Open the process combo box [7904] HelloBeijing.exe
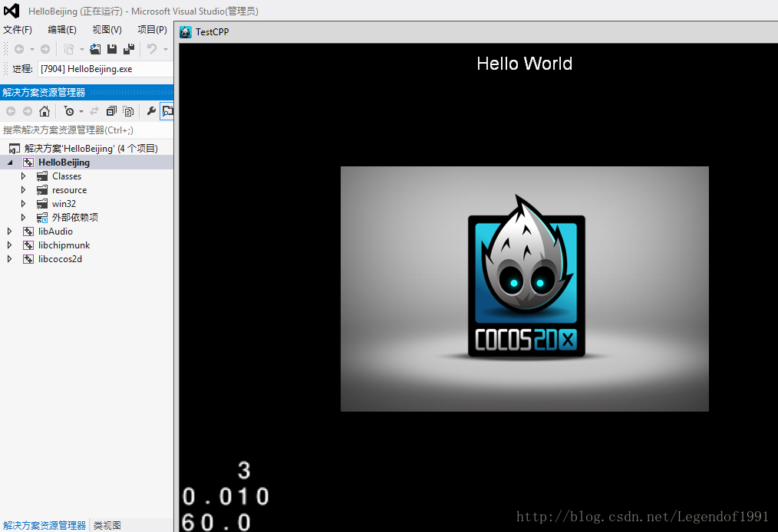The width and height of the screenshot is (778, 532). [105, 69]
